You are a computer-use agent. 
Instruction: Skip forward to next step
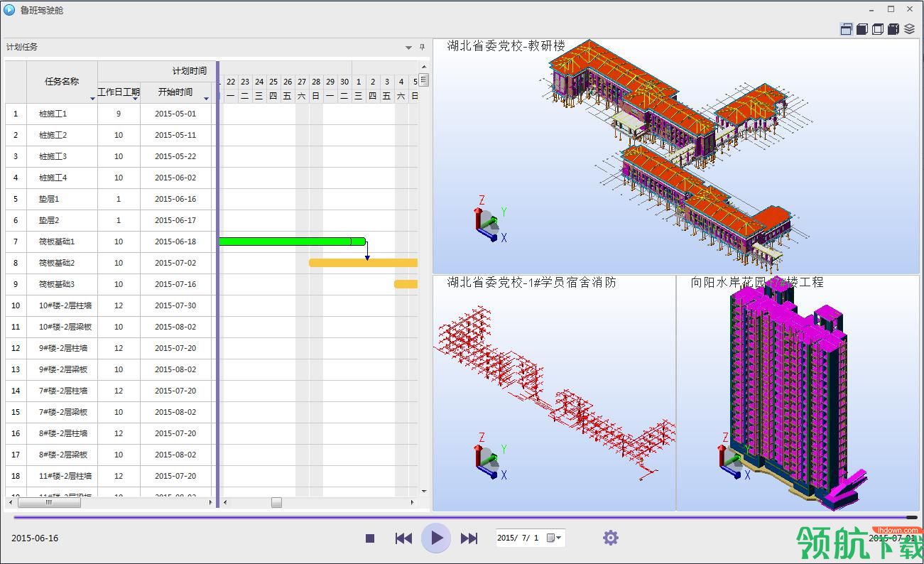(469, 538)
